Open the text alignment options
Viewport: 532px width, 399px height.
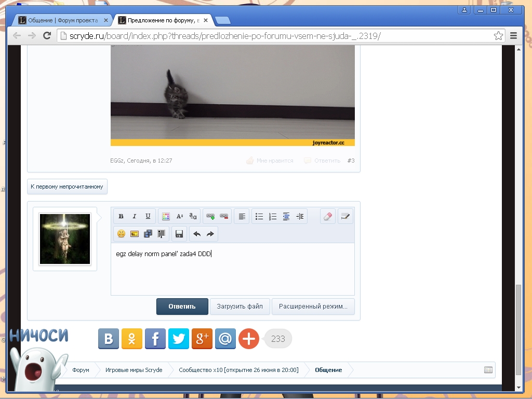(x=241, y=216)
